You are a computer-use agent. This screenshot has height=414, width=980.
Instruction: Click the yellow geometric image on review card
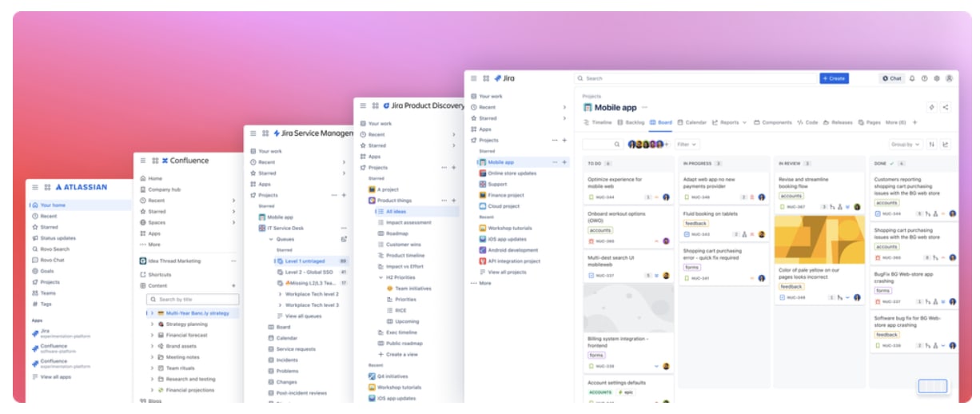[819, 239]
